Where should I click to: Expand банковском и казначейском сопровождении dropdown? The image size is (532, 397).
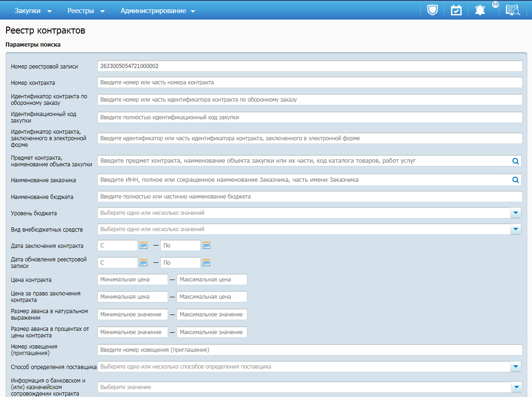pos(516,387)
